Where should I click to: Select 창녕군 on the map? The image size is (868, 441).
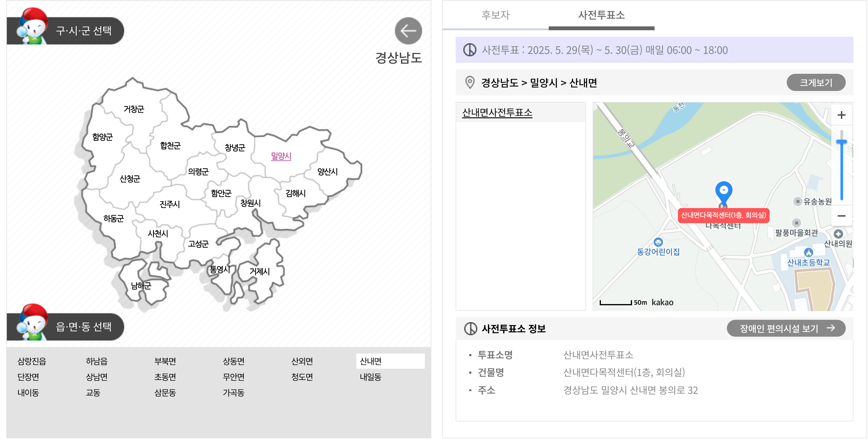[x=235, y=148]
